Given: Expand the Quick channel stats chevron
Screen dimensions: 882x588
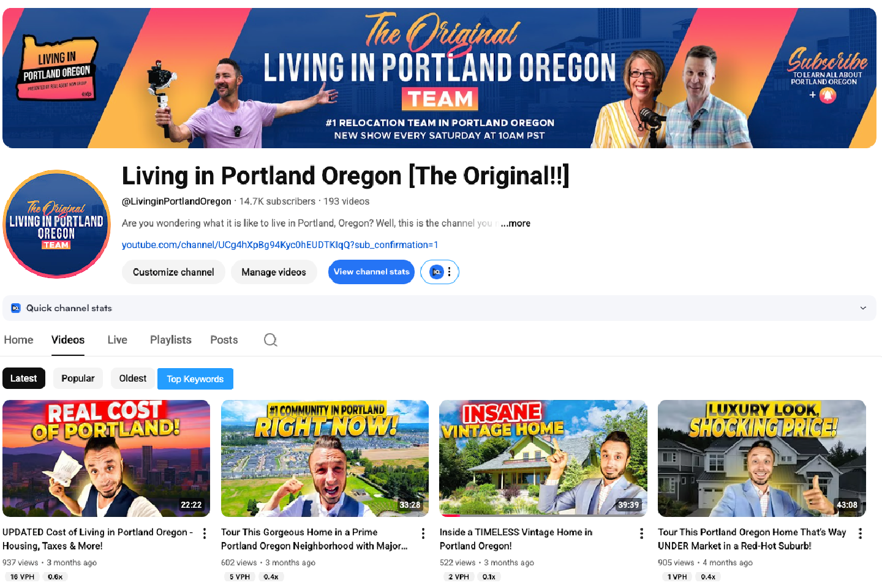Looking at the screenshot, I should 863,308.
